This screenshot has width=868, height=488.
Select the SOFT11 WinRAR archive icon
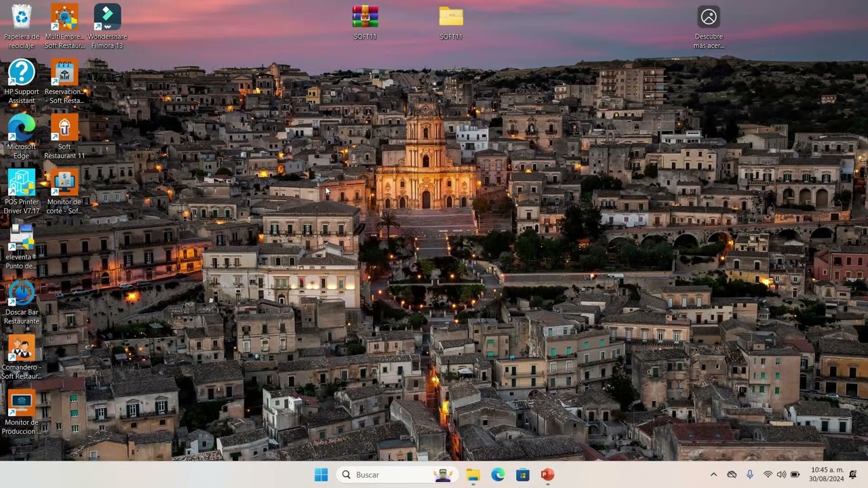tap(365, 22)
